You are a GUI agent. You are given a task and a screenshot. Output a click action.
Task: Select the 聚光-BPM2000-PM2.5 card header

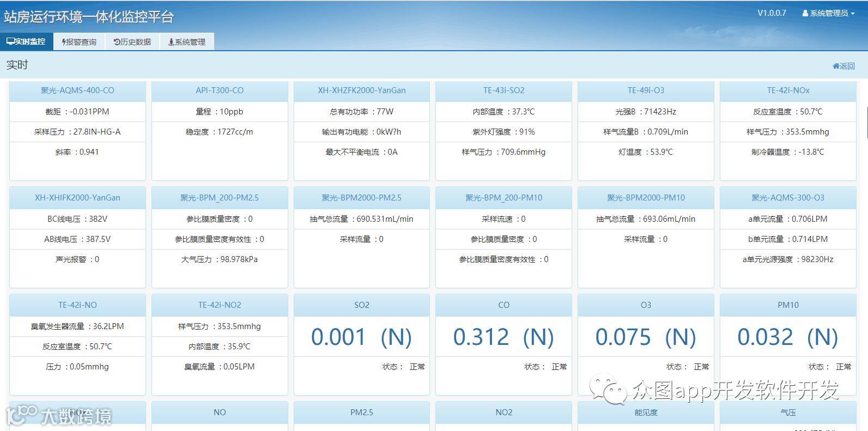pos(362,198)
